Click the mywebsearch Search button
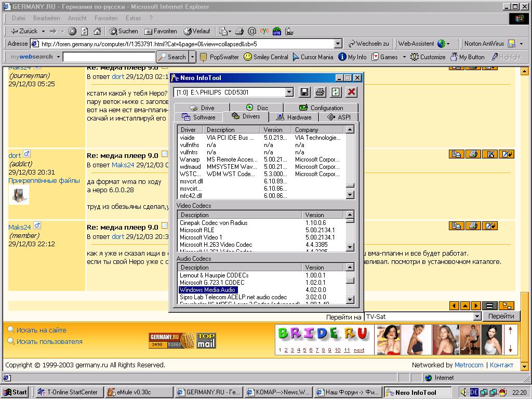Image resolution: width=532 pixels, height=399 pixels. [x=172, y=57]
